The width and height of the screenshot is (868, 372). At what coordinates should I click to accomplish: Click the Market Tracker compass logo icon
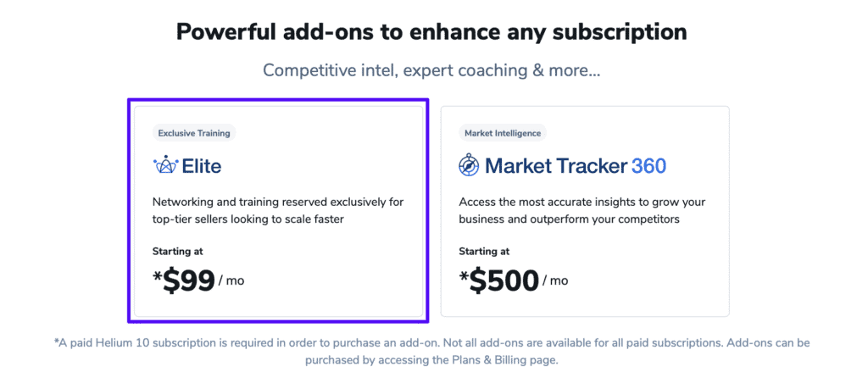click(x=470, y=165)
